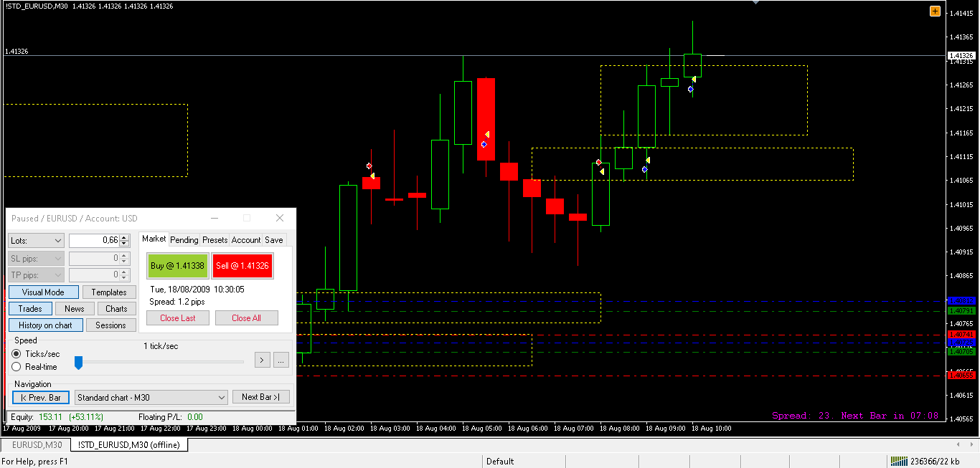Switch to the Account tab
Viewport: 980px width, 468px height.
click(246, 240)
